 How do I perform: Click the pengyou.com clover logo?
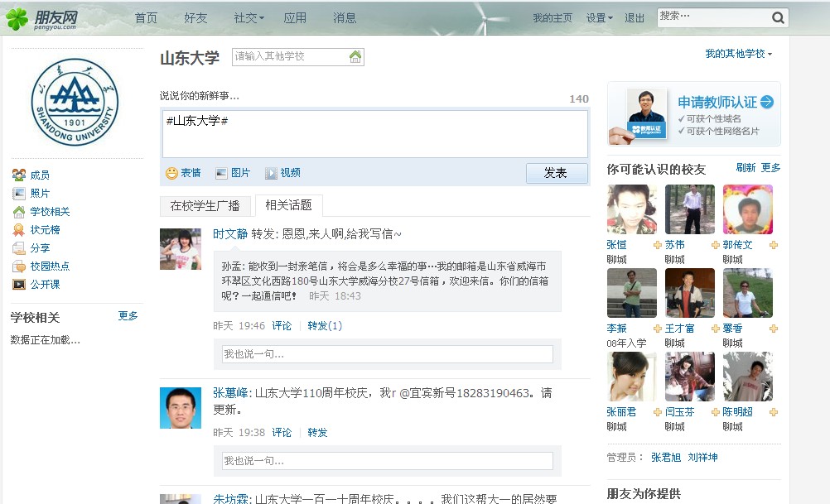(x=17, y=19)
